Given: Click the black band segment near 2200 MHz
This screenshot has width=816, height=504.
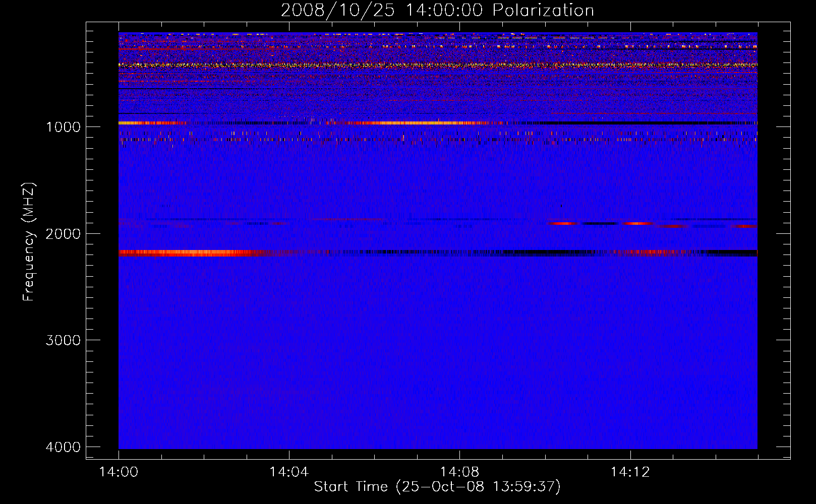Looking at the screenshot, I should (555, 253).
